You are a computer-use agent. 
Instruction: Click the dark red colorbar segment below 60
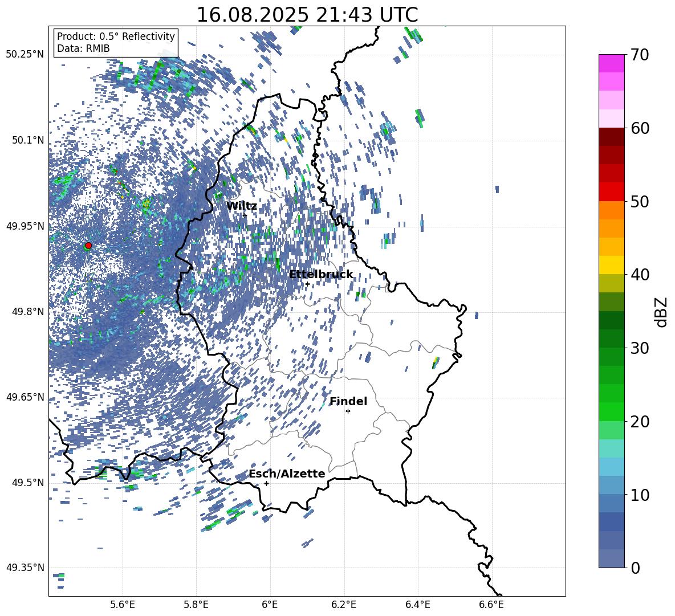point(611,137)
